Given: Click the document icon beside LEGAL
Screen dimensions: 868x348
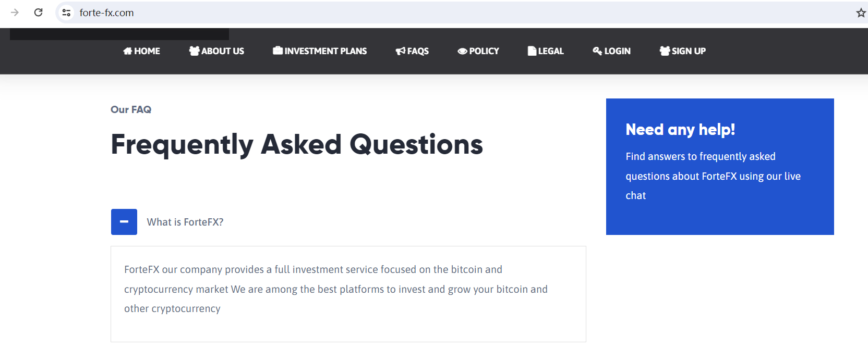Looking at the screenshot, I should pos(532,51).
